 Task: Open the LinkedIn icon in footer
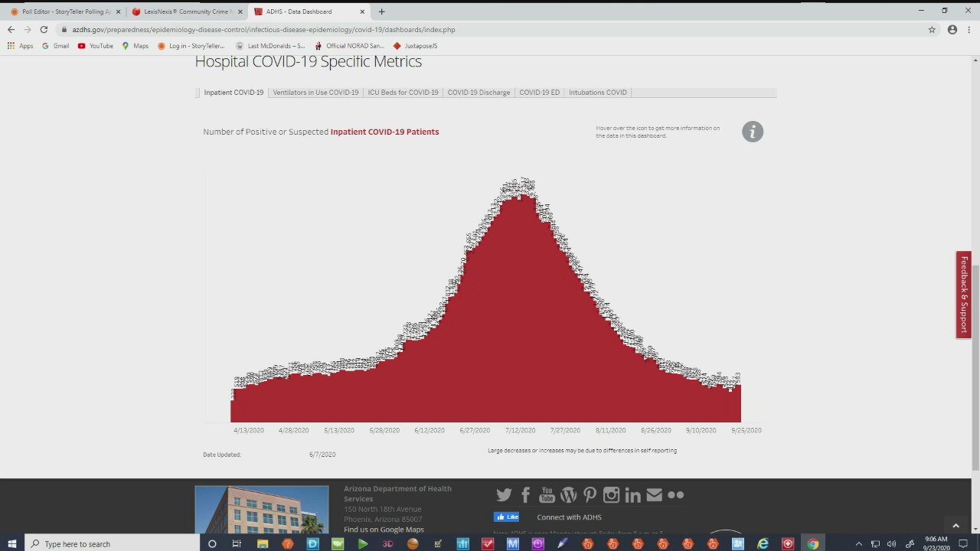(632, 495)
